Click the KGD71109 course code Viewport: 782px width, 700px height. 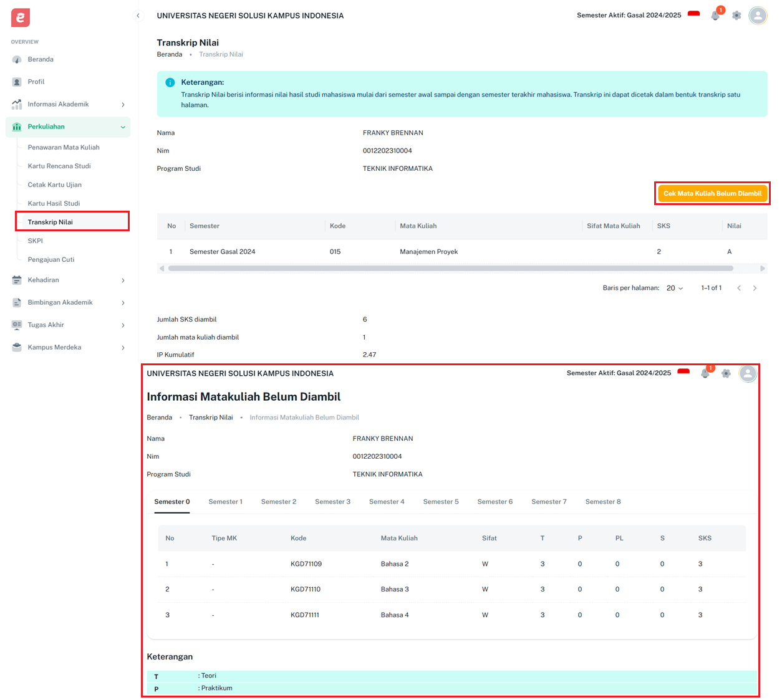pyautogui.click(x=306, y=564)
